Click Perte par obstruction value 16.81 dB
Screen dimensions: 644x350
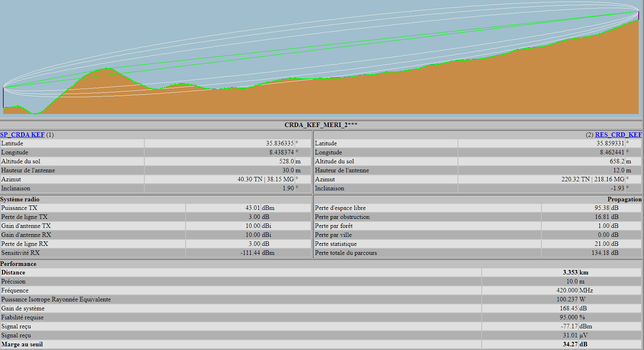click(x=602, y=217)
